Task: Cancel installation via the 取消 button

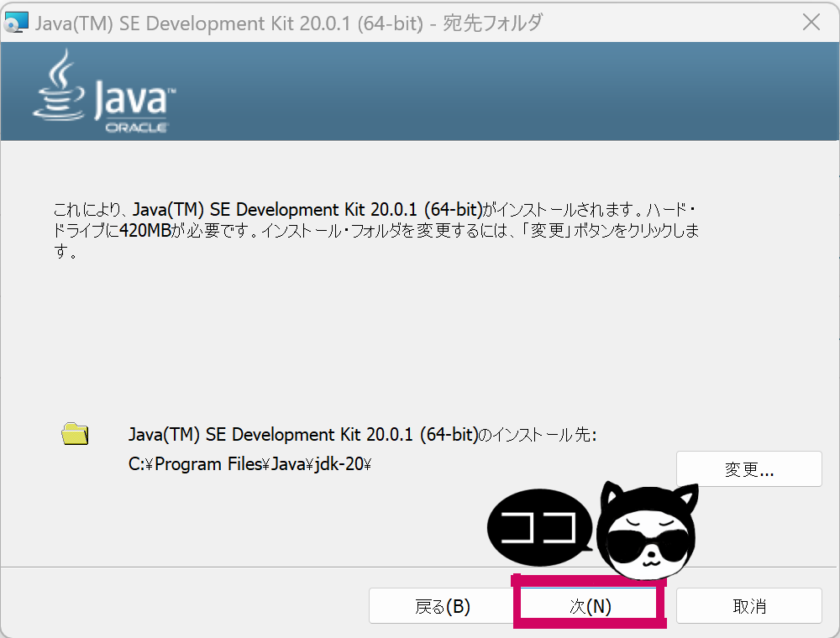Action: point(748,605)
